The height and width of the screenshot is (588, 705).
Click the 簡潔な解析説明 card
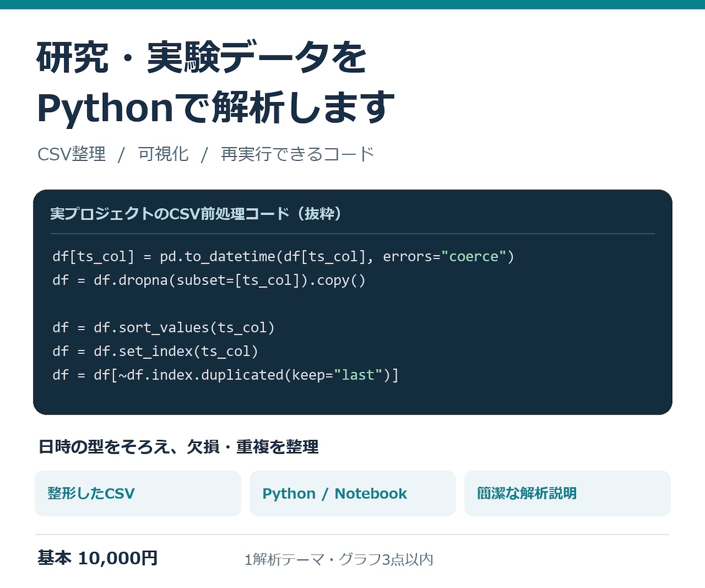[567, 493]
